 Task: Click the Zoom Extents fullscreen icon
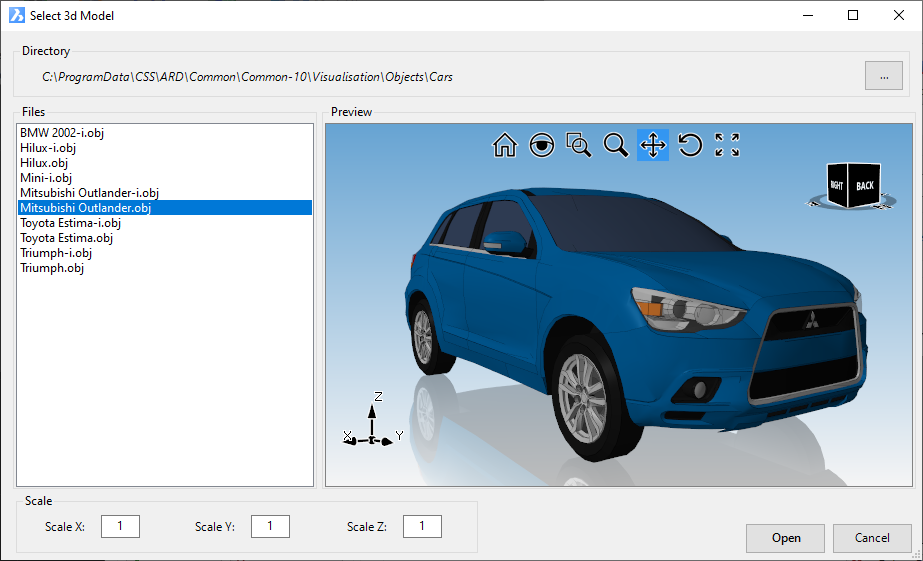(x=727, y=145)
